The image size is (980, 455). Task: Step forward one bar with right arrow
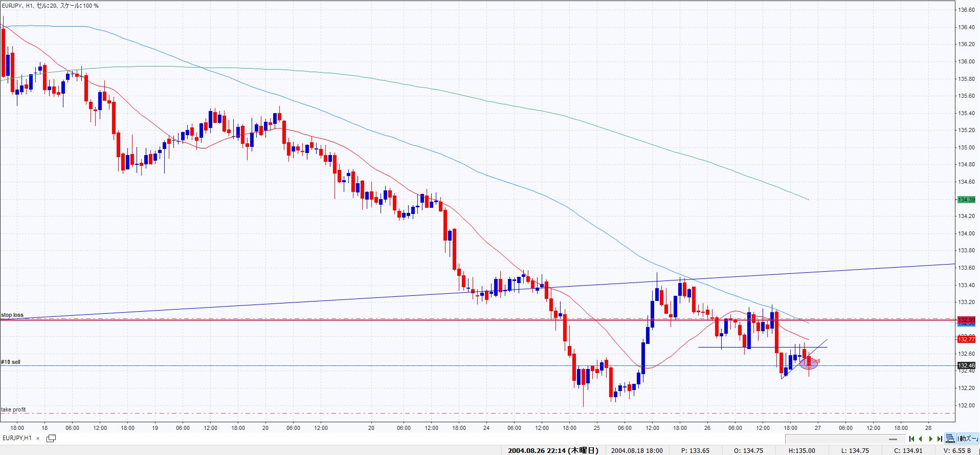point(930,439)
